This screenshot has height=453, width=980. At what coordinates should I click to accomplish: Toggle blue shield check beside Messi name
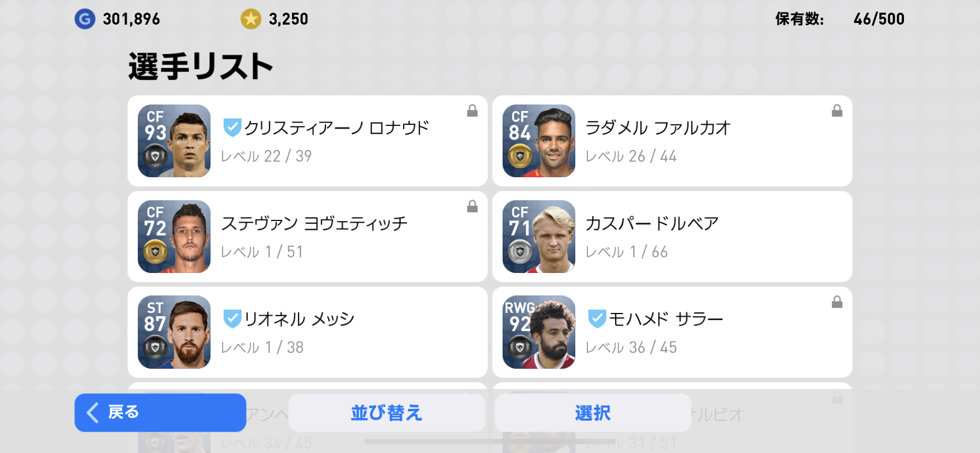click(232, 318)
